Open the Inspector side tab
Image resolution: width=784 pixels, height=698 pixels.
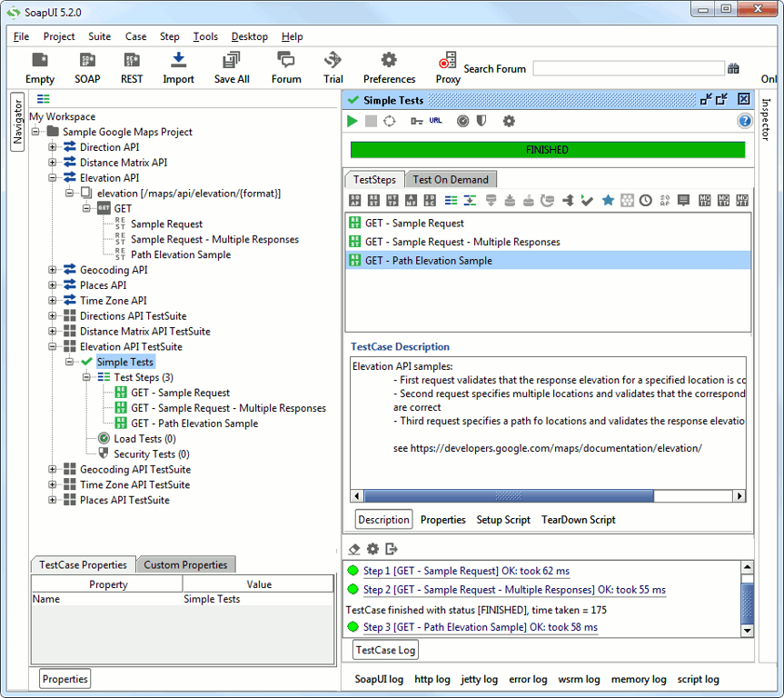coord(766,119)
